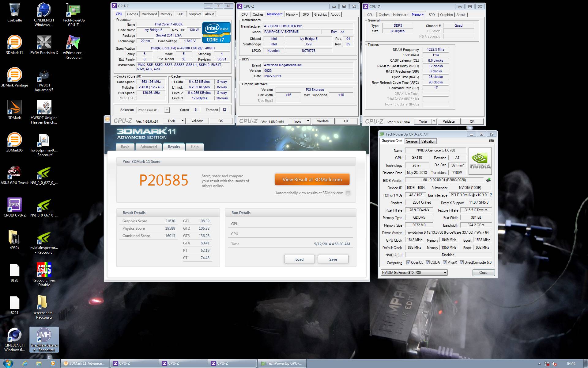
Task: Switch to Caches tab in first CPU-Z window
Action: (x=132, y=14)
